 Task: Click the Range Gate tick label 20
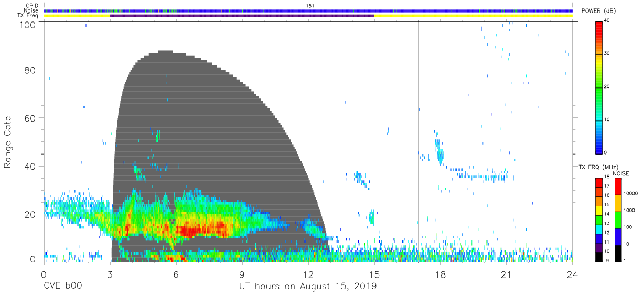click(x=30, y=214)
